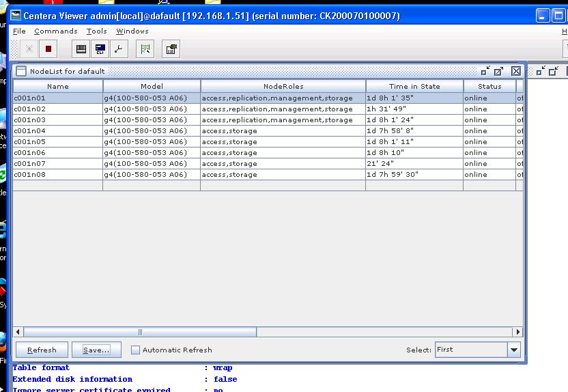The width and height of the screenshot is (568, 392).
Task: Click the NodeList window frame icon
Action: point(21,71)
